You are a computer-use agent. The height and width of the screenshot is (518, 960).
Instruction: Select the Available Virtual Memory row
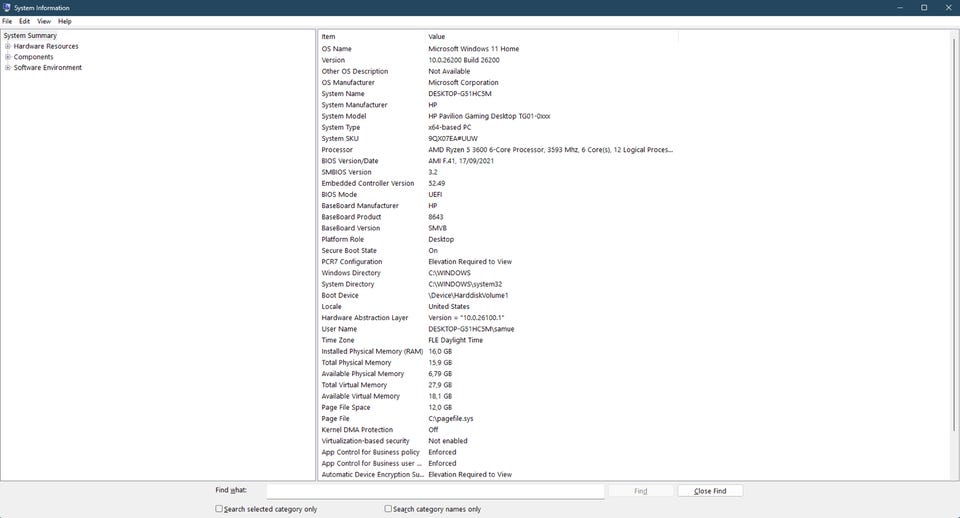click(498, 396)
